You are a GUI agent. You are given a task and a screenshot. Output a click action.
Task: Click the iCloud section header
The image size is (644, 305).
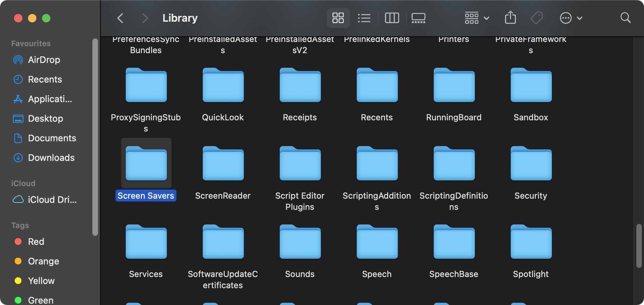point(23,183)
